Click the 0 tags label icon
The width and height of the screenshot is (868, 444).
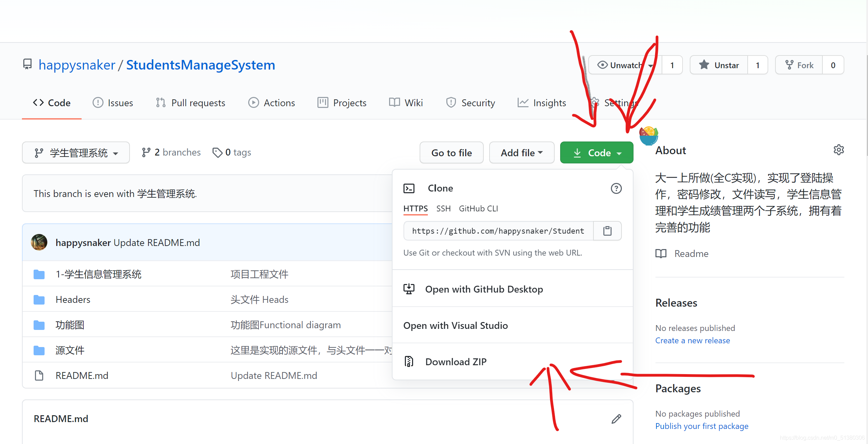tap(217, 152)
